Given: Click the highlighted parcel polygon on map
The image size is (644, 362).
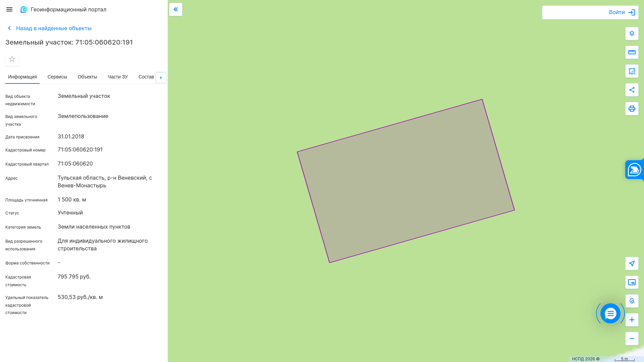Looking at the screenshot, I should coord(406,181).
